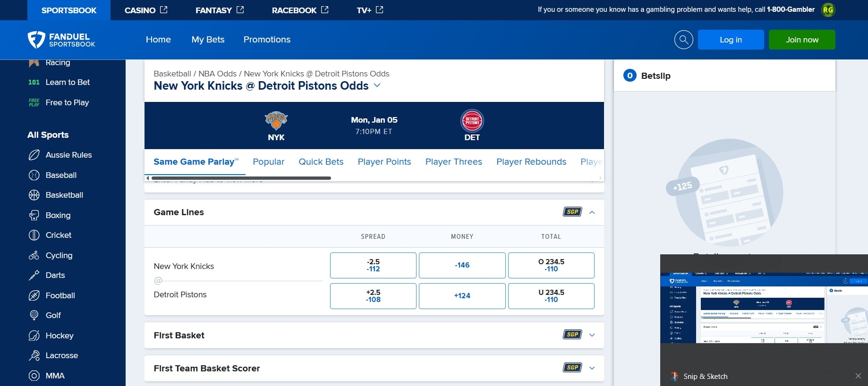The height and width of the screenshot is (386, 868).
Task: Click the Hockey icon
Action: pos(34,336)
